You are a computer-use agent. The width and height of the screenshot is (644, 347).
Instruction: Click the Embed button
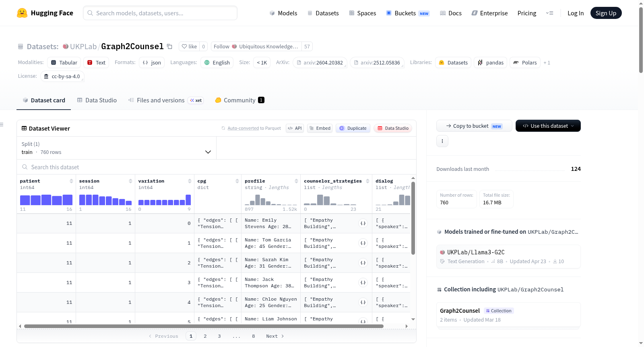pos(320,128)
